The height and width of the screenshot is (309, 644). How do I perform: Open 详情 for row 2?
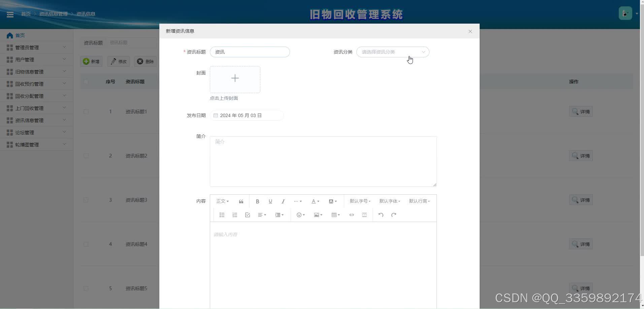pos(581,156)
